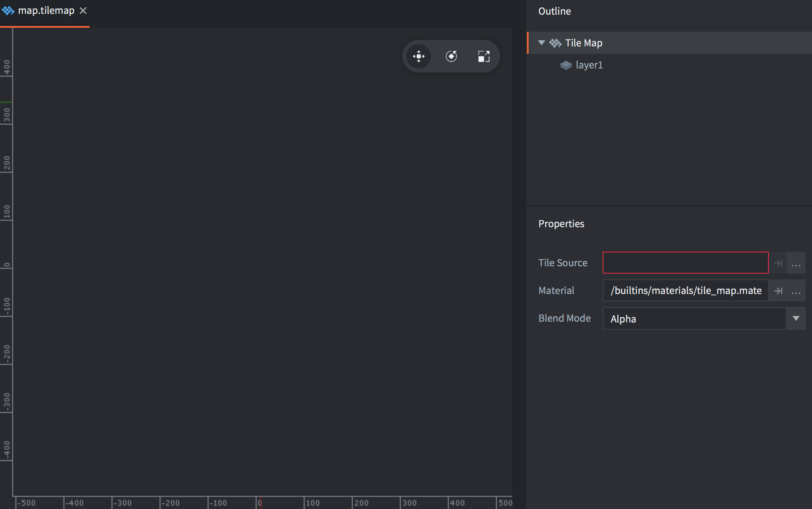Image resolution: width=812 pixels, height=509 pixels.
Task: Click the empty Tile Source field
Action: pyautogui.click(x=685, y=263)
